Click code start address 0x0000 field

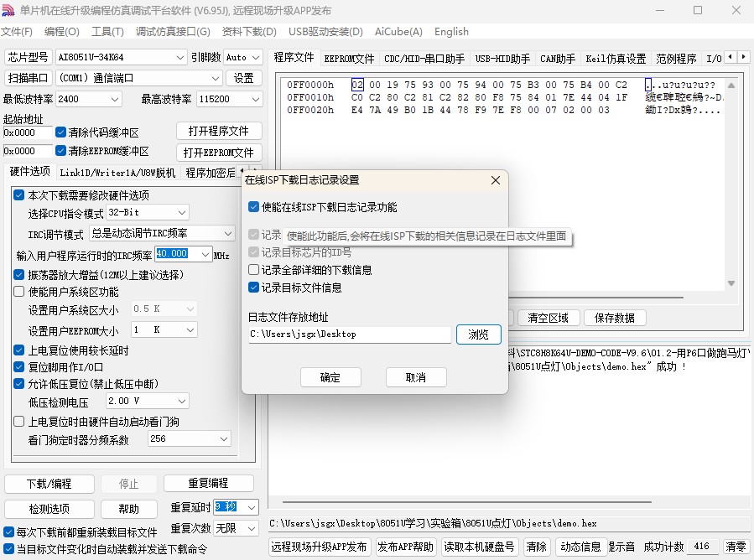(28, 132)
